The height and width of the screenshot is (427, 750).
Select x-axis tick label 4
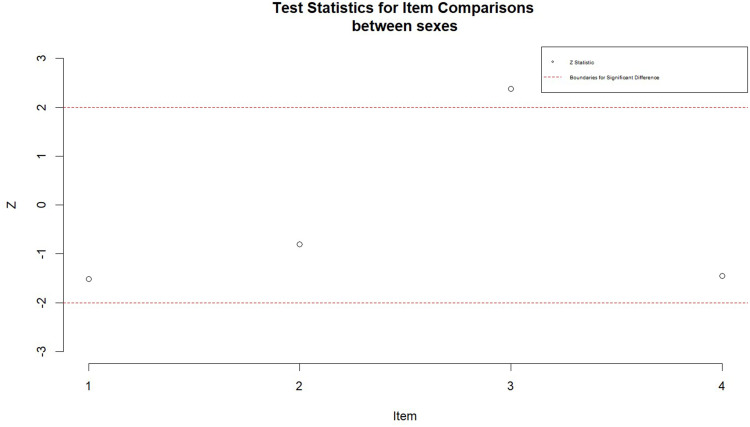tap(722, 385)
